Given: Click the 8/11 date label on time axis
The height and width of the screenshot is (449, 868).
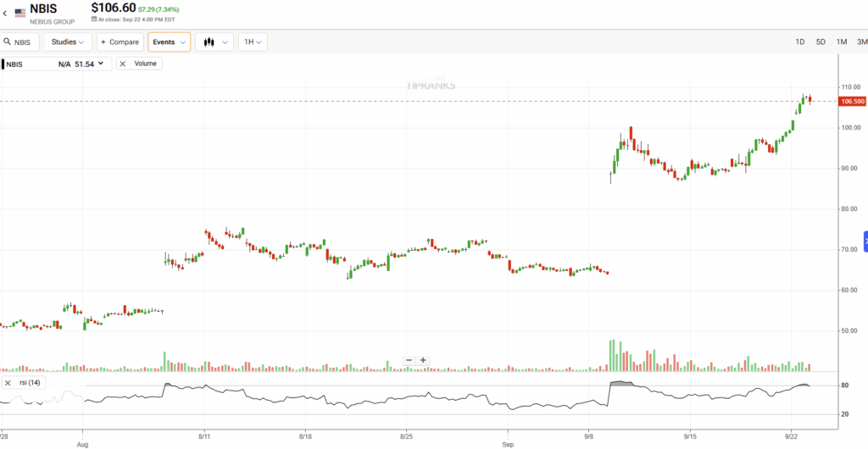Looking at the screenshot, I should (204, 435).
